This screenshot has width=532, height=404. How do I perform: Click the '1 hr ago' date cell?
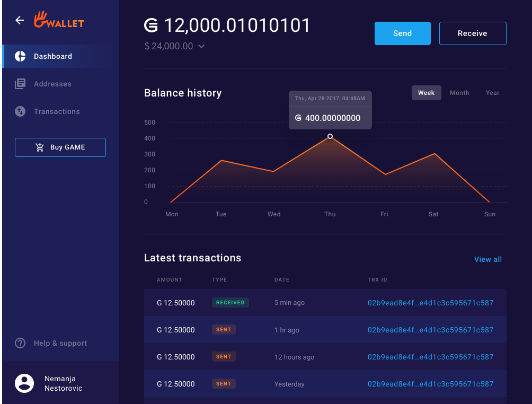[x=287, y=330]
